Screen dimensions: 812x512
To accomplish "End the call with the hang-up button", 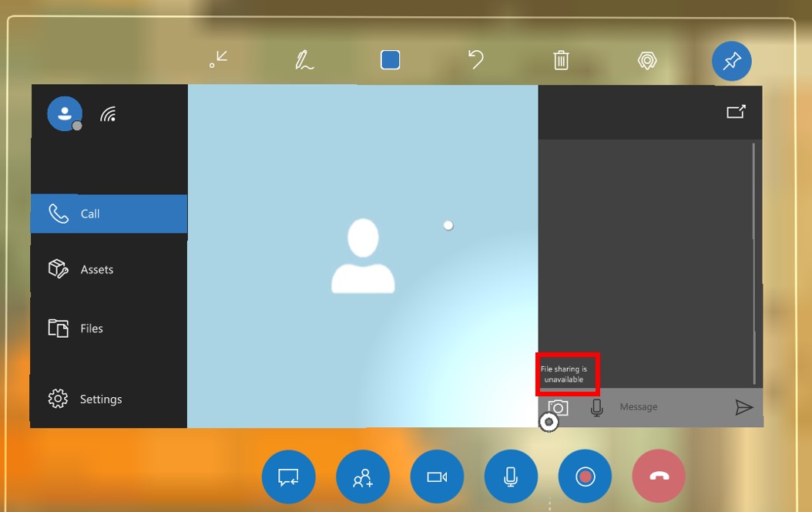I will tap(659, 477).
